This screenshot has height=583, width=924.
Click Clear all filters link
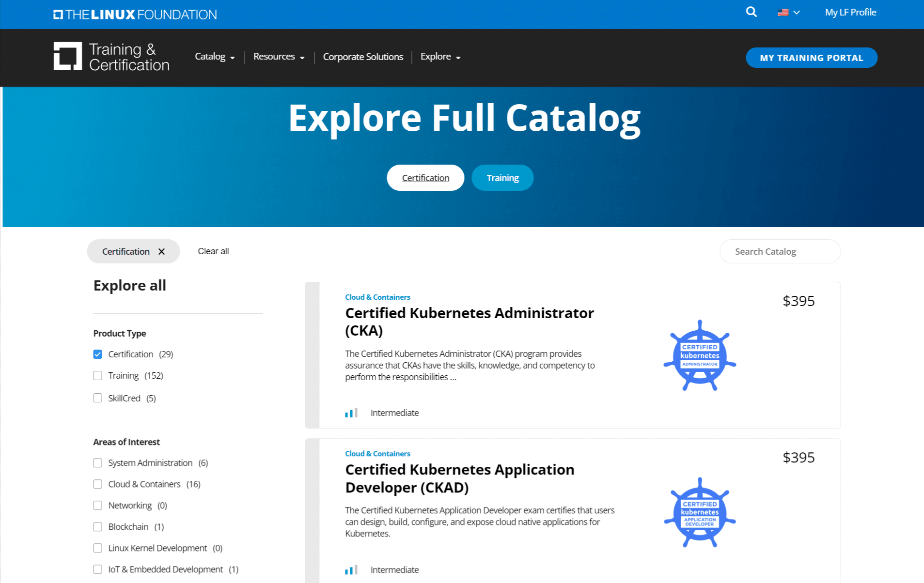coord(213,251)
